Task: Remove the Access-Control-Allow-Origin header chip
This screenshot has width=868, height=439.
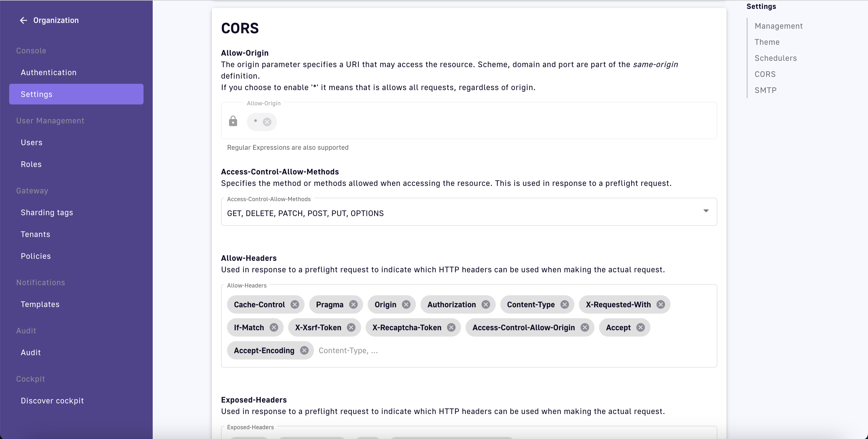Action: (585, 327)
